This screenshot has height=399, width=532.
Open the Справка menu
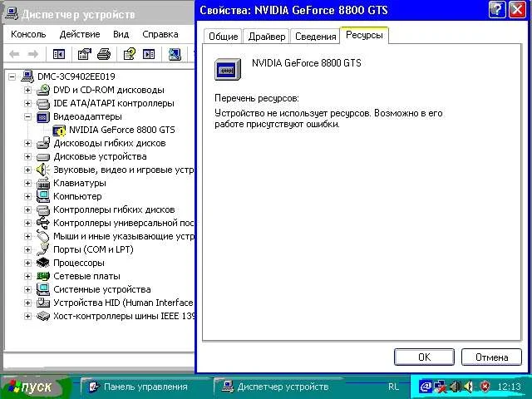tap(160, 34)
